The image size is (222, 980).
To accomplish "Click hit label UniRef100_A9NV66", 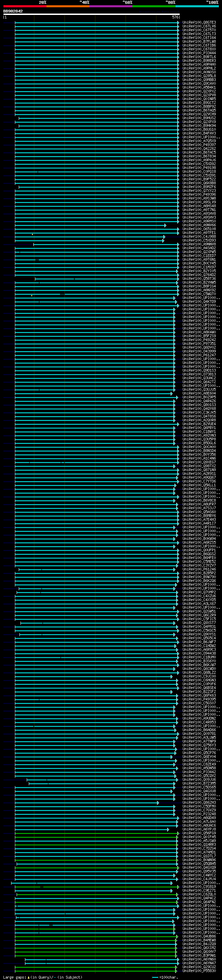I will (199, 225).
